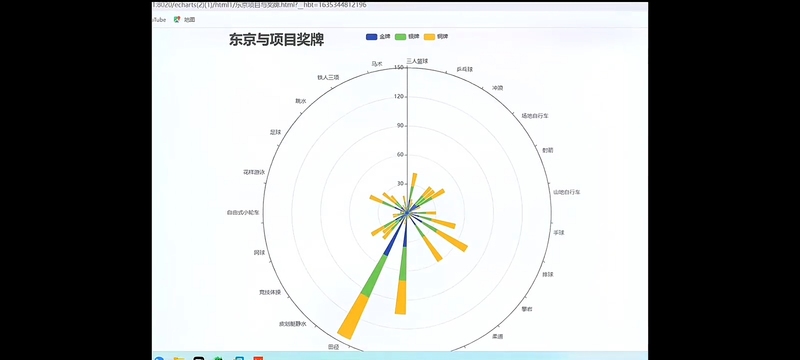This screenshot has height=360, width=800.
Task: Click the 东京与项目奖牌 chart title
Action: pyautogui.click(x=276, y=40)
